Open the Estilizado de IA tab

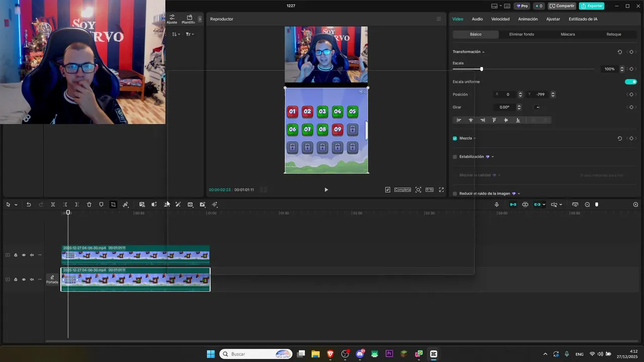pyautogui.click(x=583, y=19)
